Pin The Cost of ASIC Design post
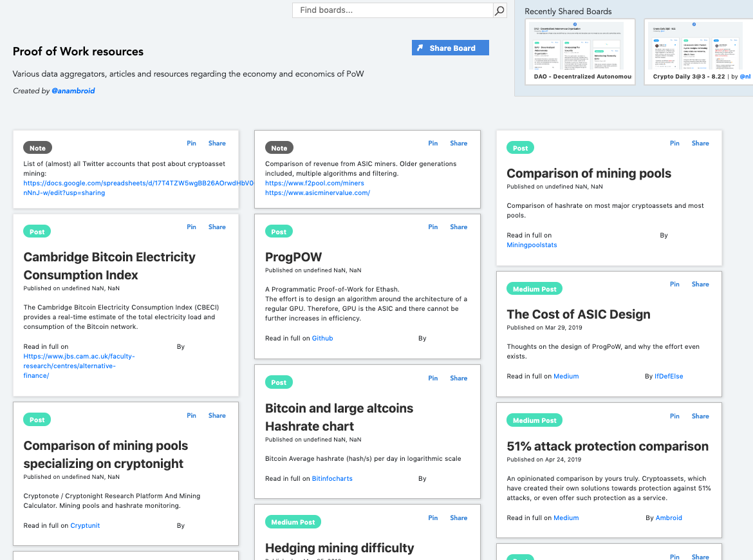 pos(674,285)
